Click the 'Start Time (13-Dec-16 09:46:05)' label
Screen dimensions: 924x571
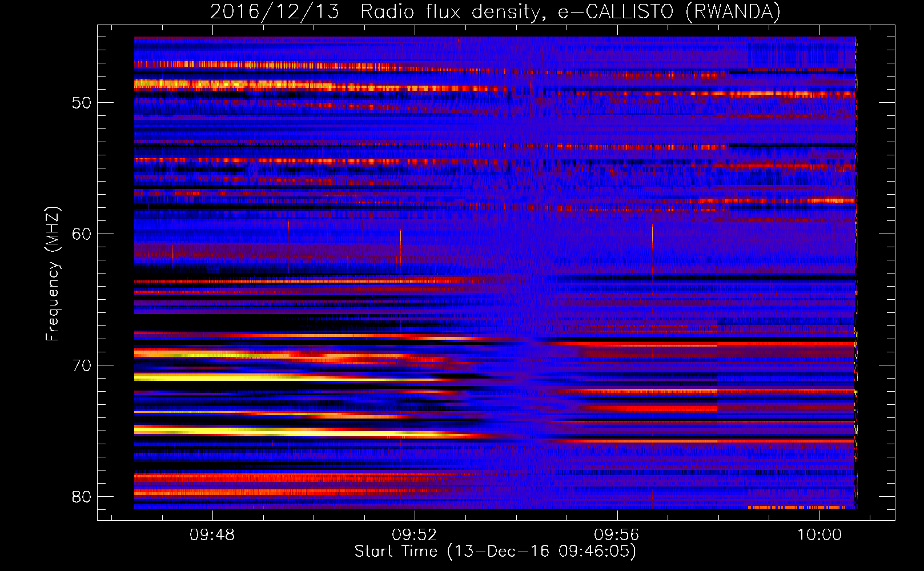pos(495,552)
